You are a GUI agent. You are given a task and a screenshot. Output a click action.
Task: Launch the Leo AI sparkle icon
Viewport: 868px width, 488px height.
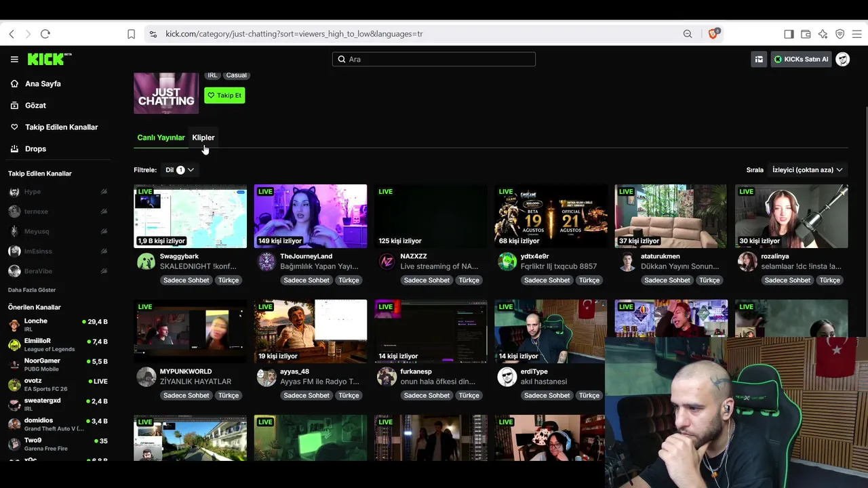(823, 34)
